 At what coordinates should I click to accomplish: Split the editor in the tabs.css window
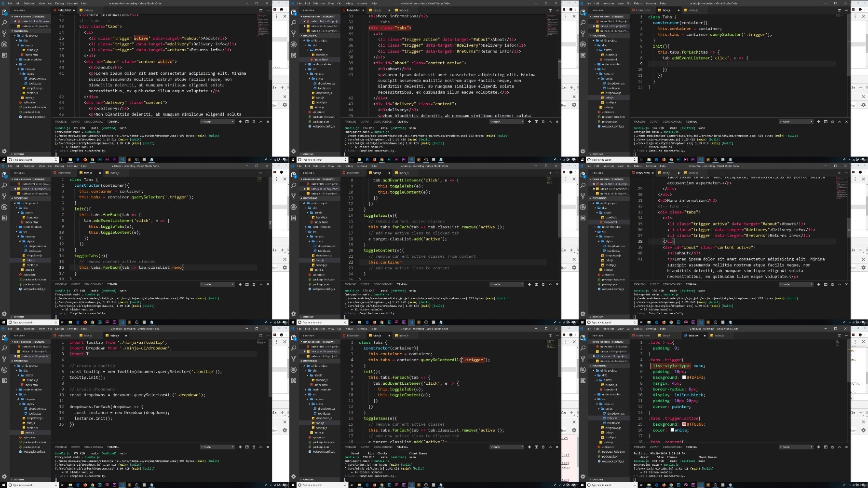point(840,335)
